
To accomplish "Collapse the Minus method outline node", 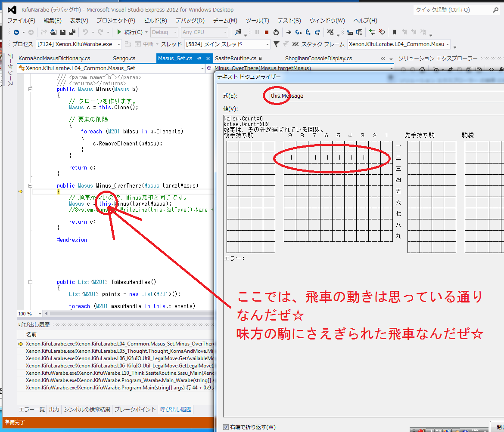I will [30, 89].
